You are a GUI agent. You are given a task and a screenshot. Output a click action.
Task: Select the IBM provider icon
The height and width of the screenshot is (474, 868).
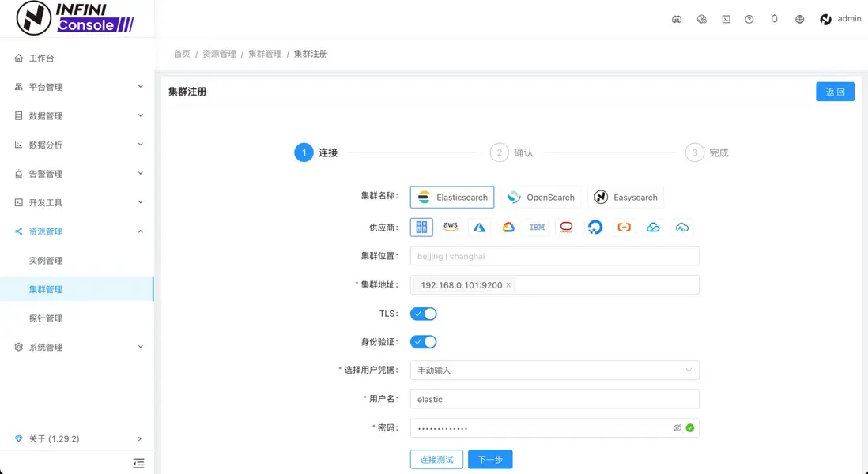(537, 228)
